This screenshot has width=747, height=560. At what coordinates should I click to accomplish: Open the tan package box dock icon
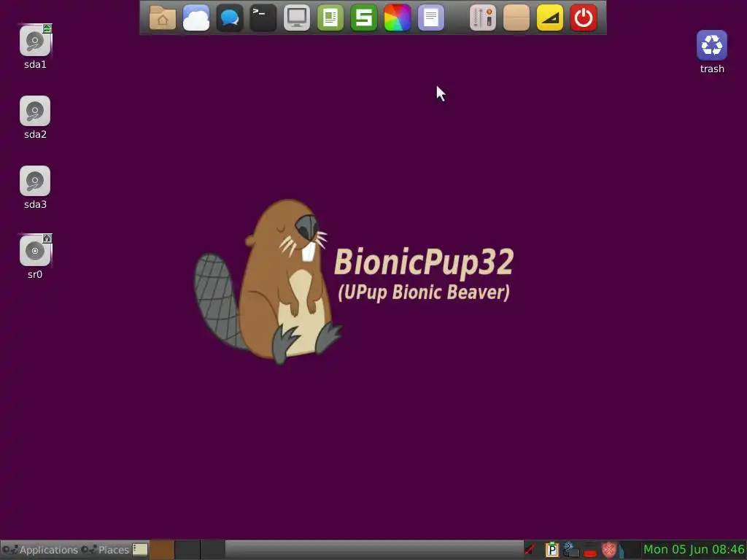[x=516, y=18]
